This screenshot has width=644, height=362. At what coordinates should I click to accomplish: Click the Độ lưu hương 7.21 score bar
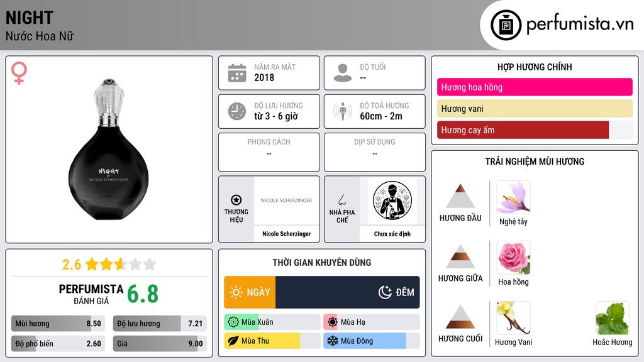tap(160, 324)
